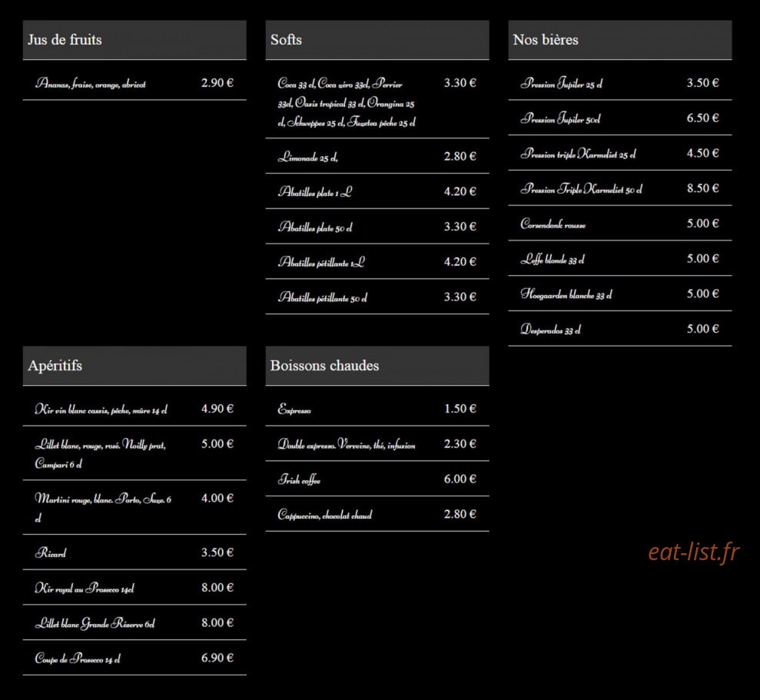The width and height of the screenshot is (760, 700).
Task: Select the Boissons chaudes header
Action: point(377,366)
